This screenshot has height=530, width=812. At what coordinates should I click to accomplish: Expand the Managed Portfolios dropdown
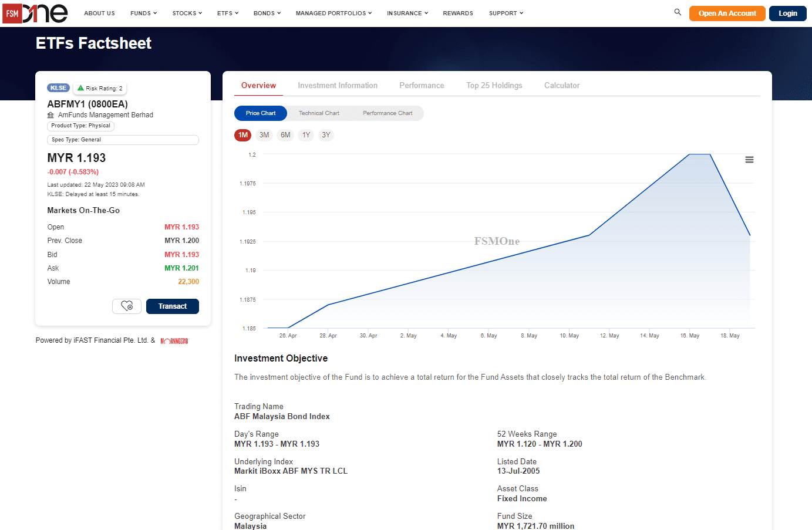click(x=333, y=13)
